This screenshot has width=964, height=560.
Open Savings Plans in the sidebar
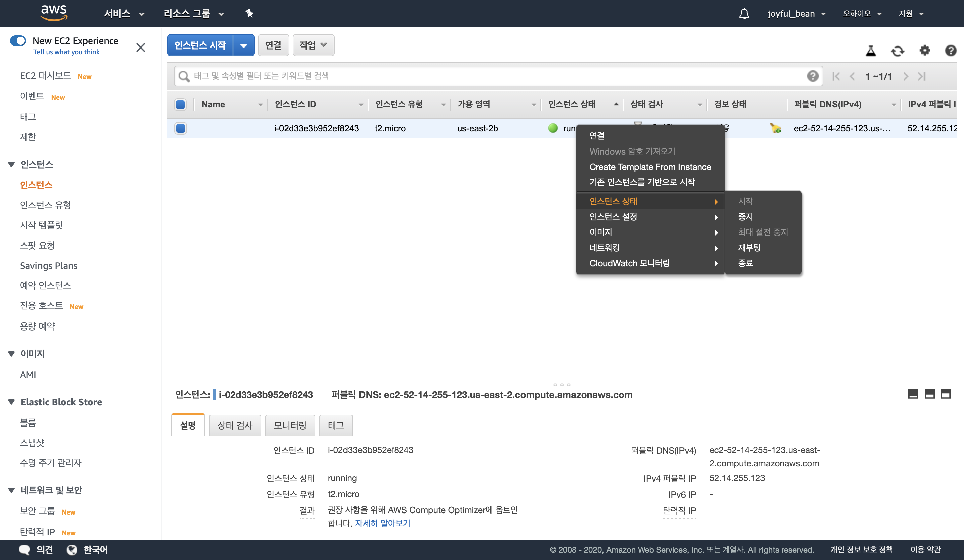click(49, 266)
